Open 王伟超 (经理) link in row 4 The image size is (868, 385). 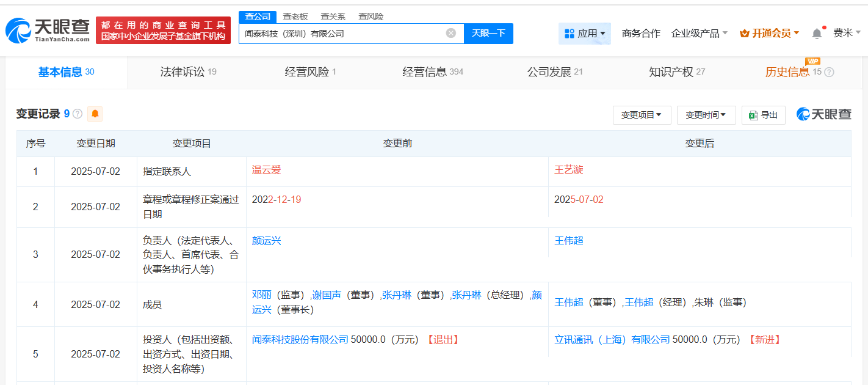(x=638, y=302)
